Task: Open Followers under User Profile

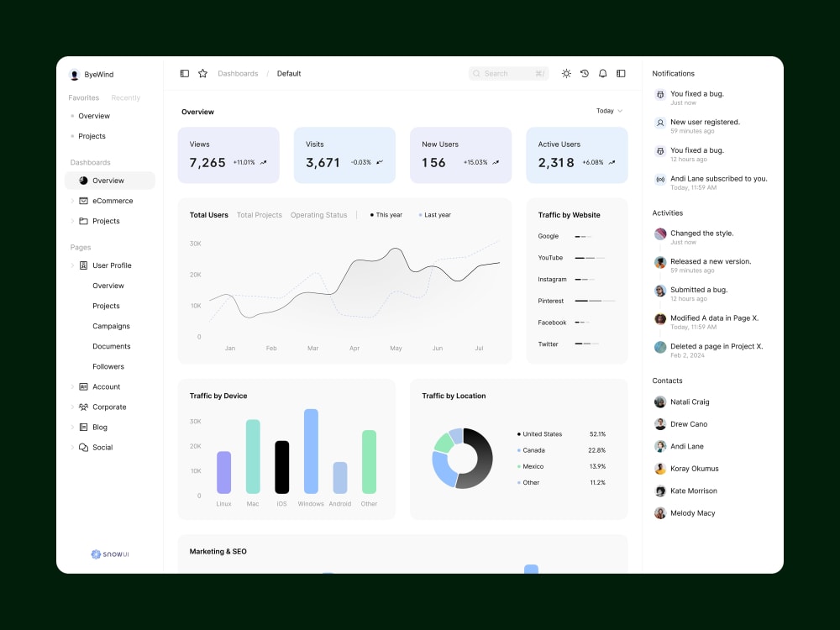Action: click(108, 366)
